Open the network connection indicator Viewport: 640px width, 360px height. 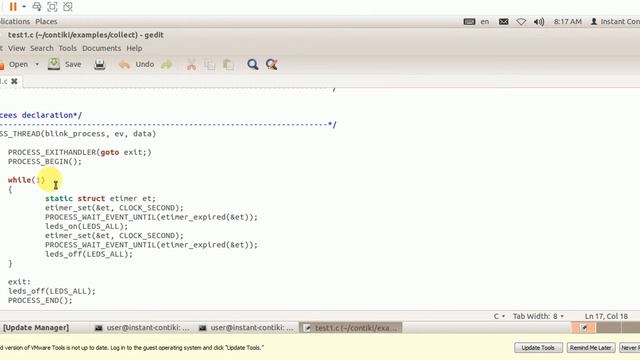521,22
